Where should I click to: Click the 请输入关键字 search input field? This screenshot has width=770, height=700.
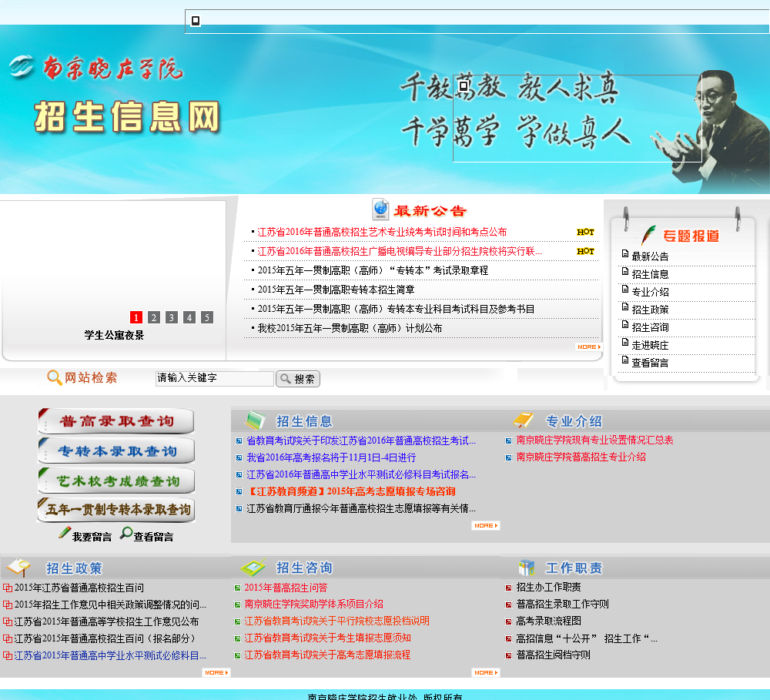click(x=215, y=378)
